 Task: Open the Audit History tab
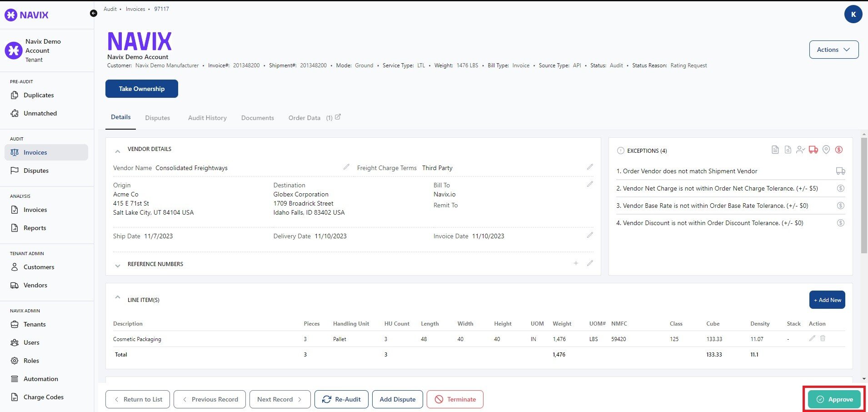207,118
